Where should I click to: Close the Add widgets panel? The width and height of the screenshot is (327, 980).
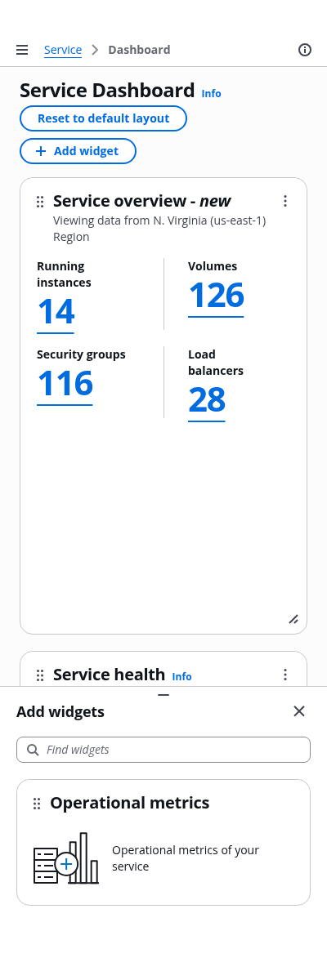point(299,711)
